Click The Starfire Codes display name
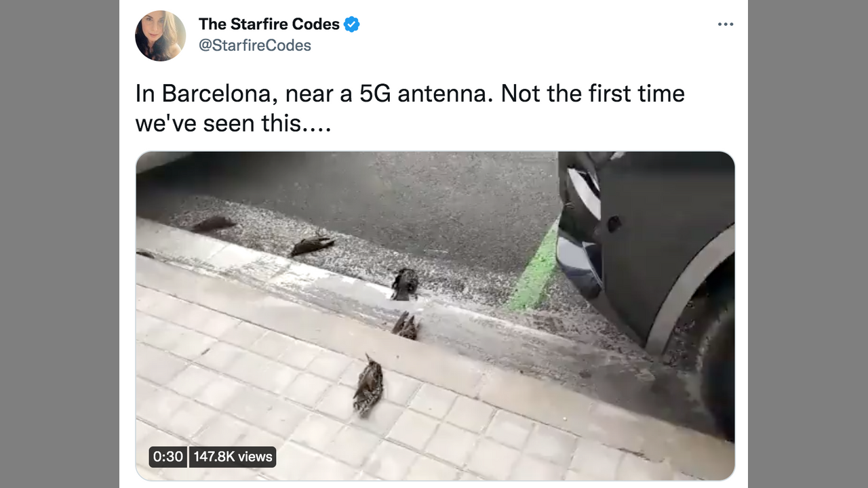Screen dimensions: 868x488 pos(269,24)
